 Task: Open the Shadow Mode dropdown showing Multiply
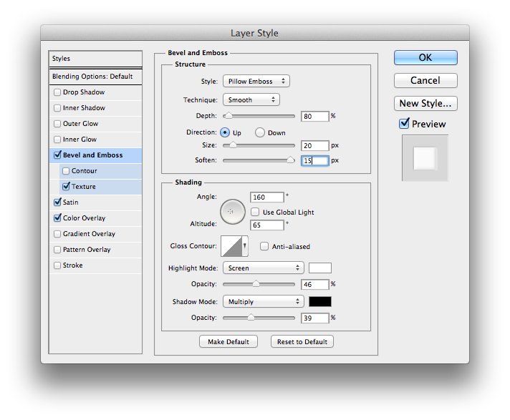click(x=264, y=301)
